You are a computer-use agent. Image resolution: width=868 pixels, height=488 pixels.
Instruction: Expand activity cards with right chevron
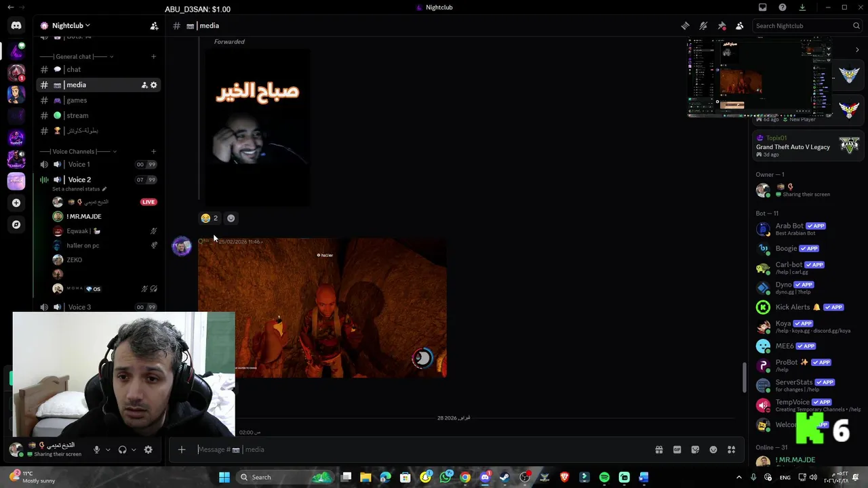pyautogui.click(x=857, y=49)
